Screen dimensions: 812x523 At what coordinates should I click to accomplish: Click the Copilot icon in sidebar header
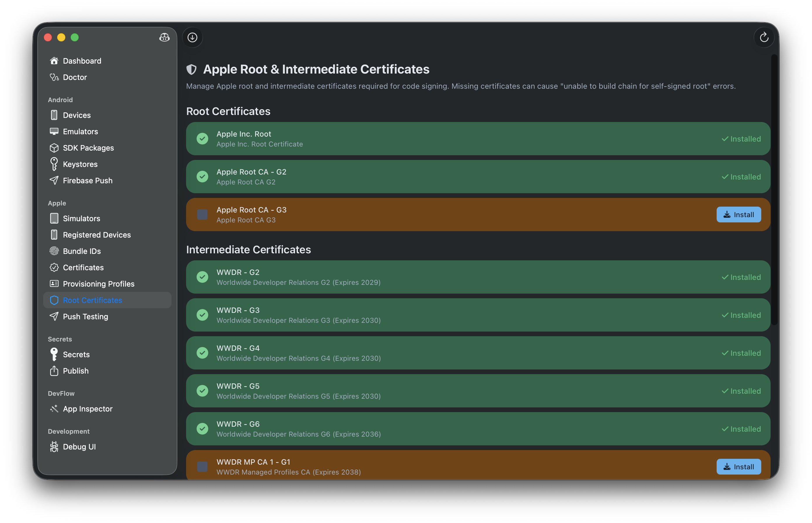pos(164,37)
